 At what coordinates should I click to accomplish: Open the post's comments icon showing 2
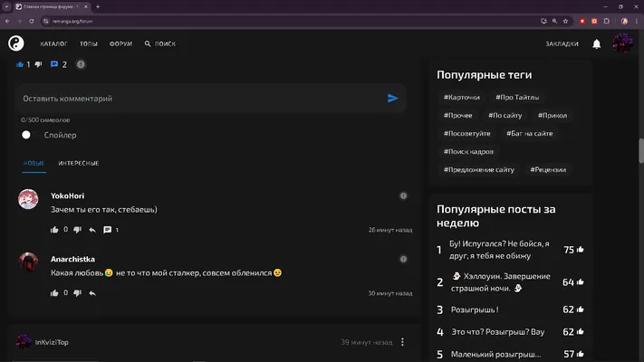tap(54, 64)
